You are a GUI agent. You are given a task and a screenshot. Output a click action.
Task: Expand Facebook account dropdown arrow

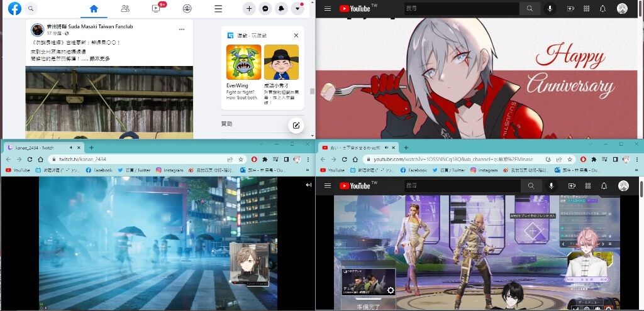click(x=297, y=8)
